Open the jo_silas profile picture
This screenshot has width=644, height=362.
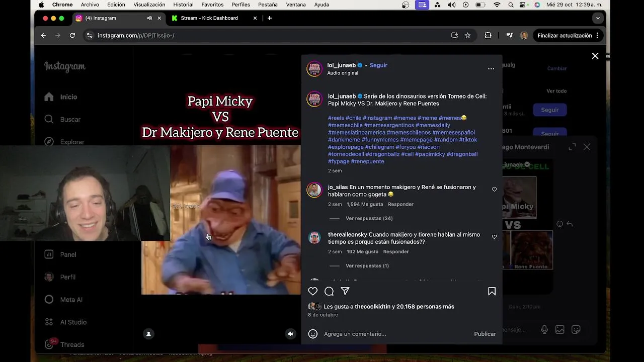coord(314,190)
